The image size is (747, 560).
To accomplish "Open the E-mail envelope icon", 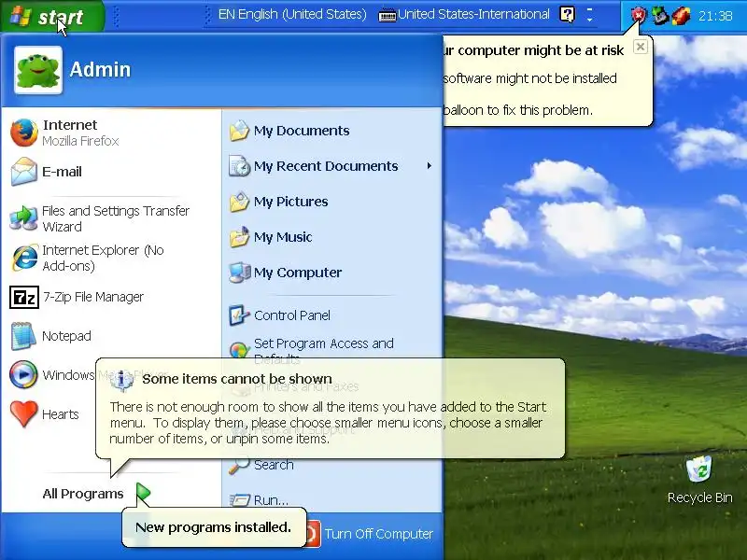I will click(x=24, y=172).
